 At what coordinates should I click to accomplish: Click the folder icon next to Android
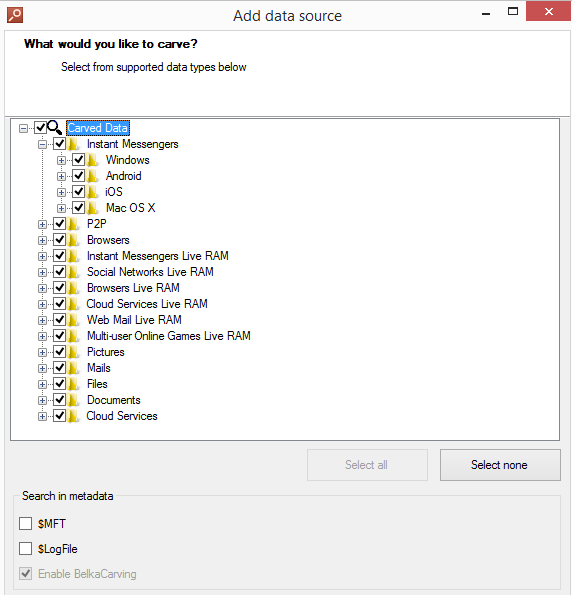93,176
